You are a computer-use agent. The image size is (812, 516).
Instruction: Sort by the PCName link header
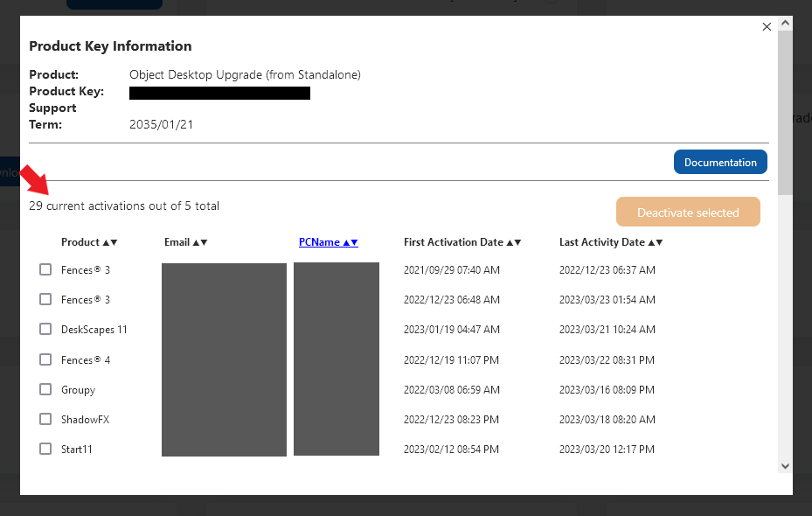click(329, 242)
